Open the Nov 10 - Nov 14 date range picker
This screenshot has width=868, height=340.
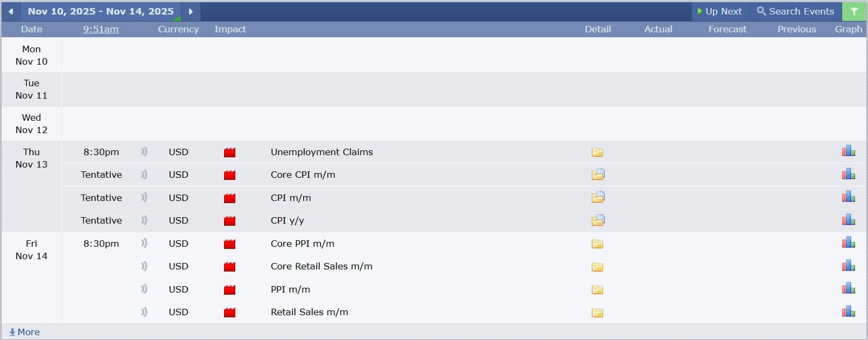(x=101, y=11)
